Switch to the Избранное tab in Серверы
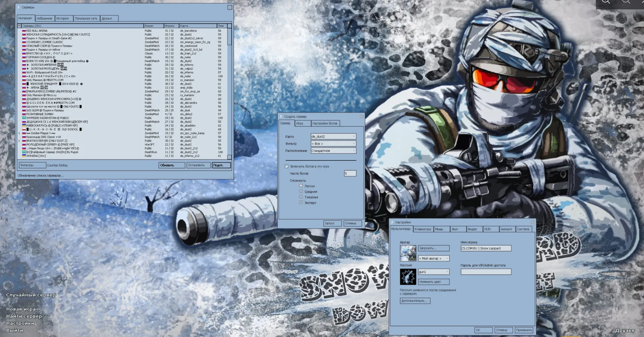 [44, 18]
